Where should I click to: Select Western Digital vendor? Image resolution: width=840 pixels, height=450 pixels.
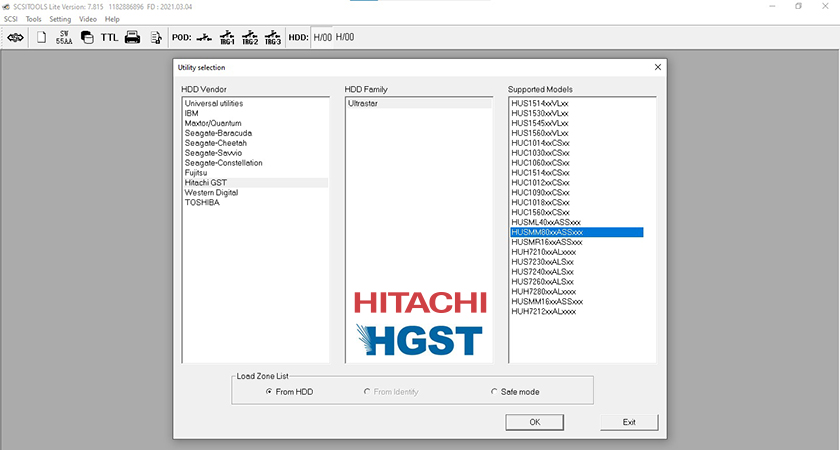(256, 192)
